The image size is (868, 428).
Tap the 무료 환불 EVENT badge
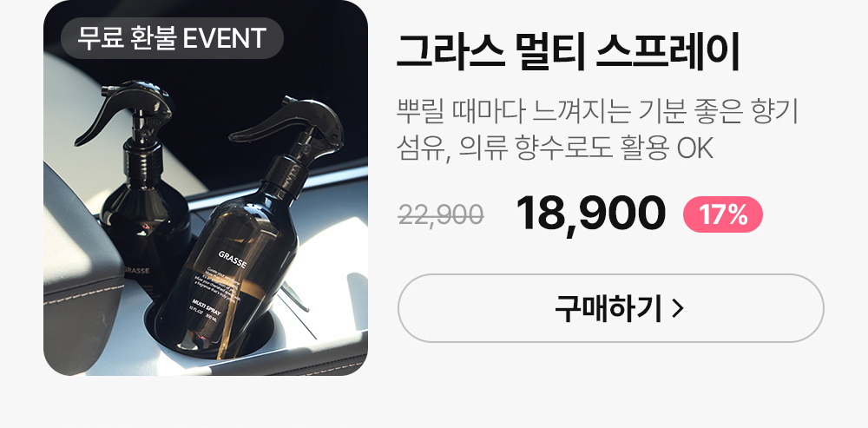coord(172,38)
